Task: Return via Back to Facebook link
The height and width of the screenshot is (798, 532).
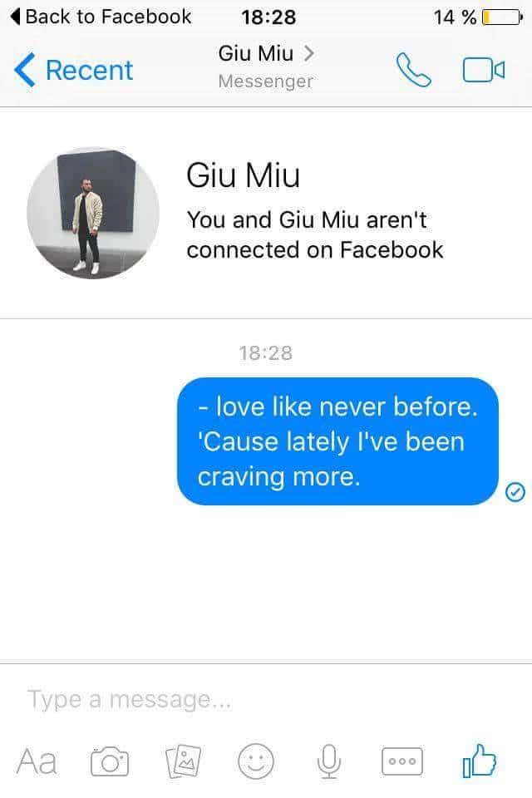Action: [101, 17]
